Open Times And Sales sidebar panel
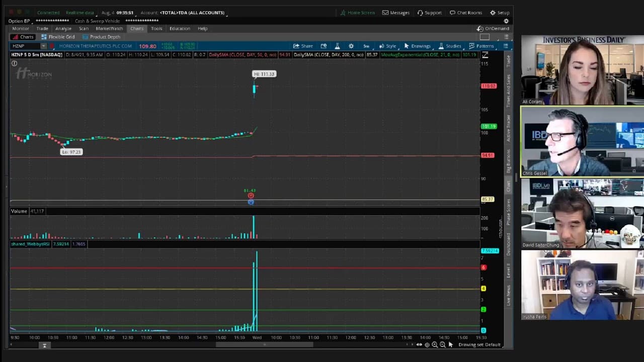Screen dimensions: 644x362 tap(508, 91)
